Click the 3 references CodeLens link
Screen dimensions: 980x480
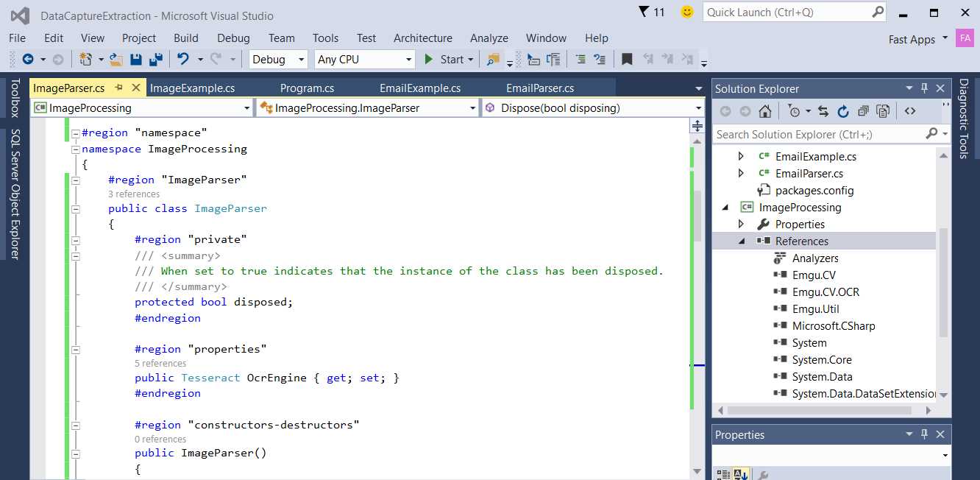(134, 194)
